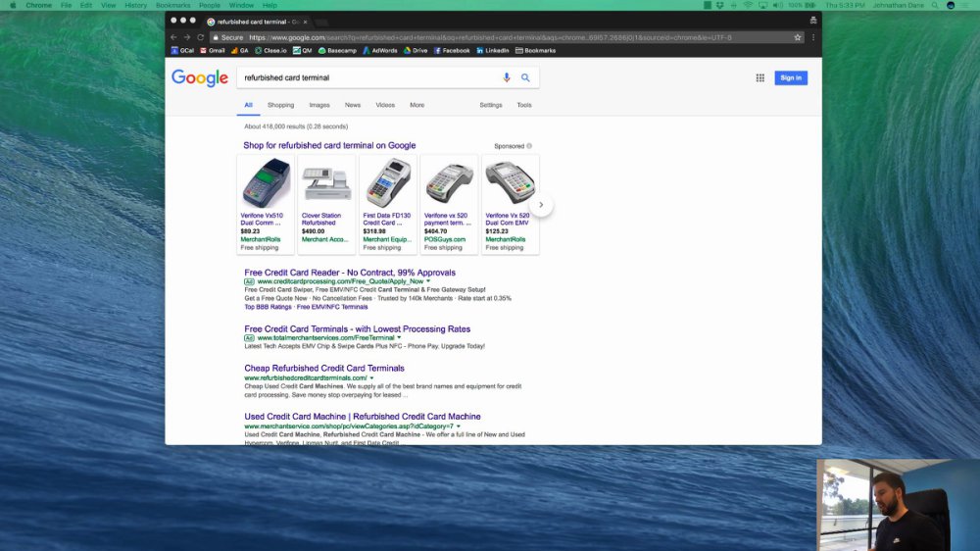Open Drive bookmark
The image size is (980, 551).
pos(416,51)
